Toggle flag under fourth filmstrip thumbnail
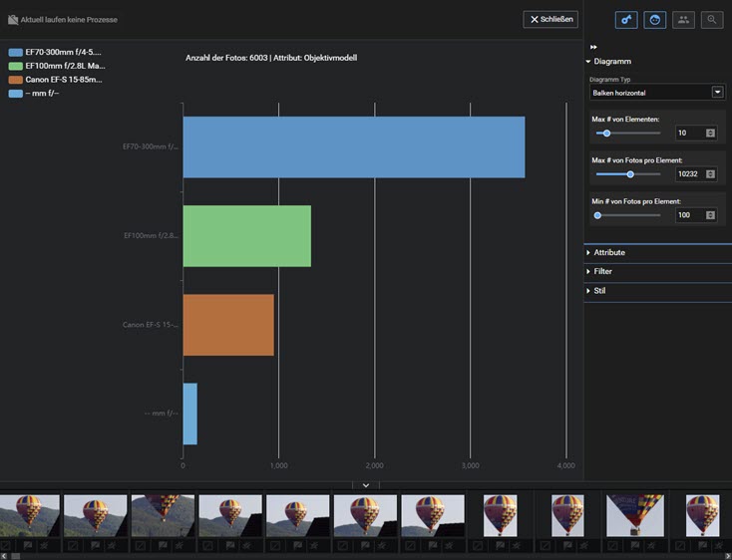This screenshot has width=732, height=560. 230,545
